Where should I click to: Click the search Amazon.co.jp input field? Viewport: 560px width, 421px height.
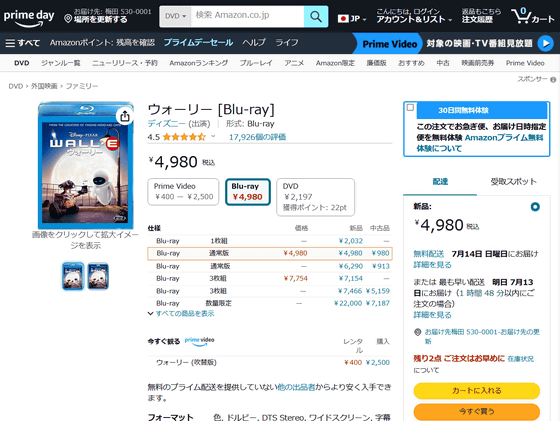248,16
